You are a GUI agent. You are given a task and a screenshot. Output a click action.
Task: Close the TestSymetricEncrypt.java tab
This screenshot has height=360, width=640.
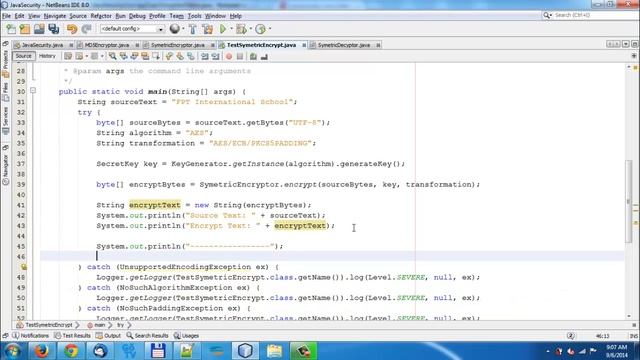tap(304, 45)
